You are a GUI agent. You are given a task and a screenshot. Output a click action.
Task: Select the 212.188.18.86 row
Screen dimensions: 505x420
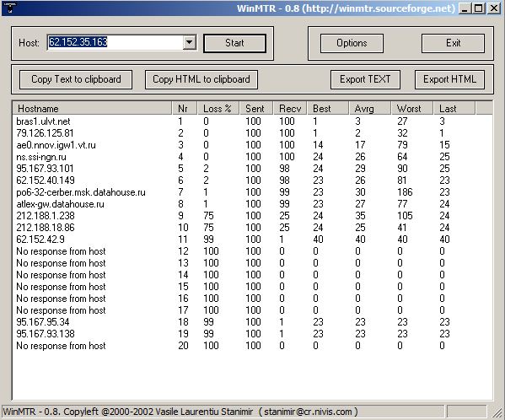tap(253, 228)
